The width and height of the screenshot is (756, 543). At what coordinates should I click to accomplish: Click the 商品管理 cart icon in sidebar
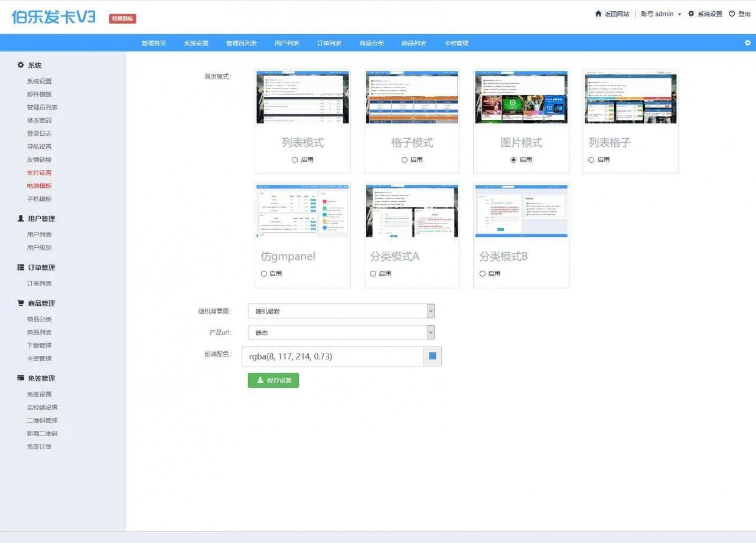[21, 303]
